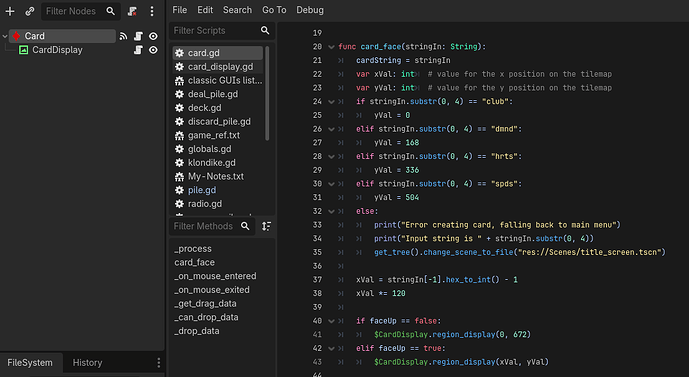Collapse the Card node tree
This screenshot has height=377, width=689.
point(5,36)
